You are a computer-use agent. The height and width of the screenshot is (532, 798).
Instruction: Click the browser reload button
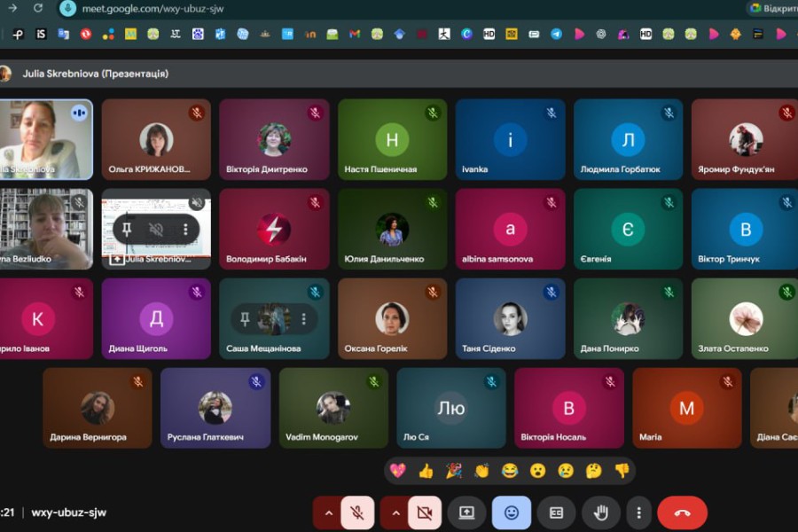coord(37,8)
